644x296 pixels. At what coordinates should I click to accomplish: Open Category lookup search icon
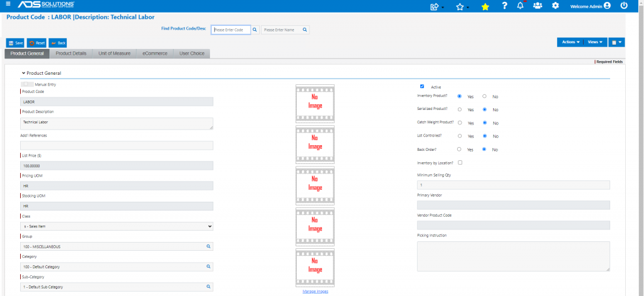tap(208, 266)
